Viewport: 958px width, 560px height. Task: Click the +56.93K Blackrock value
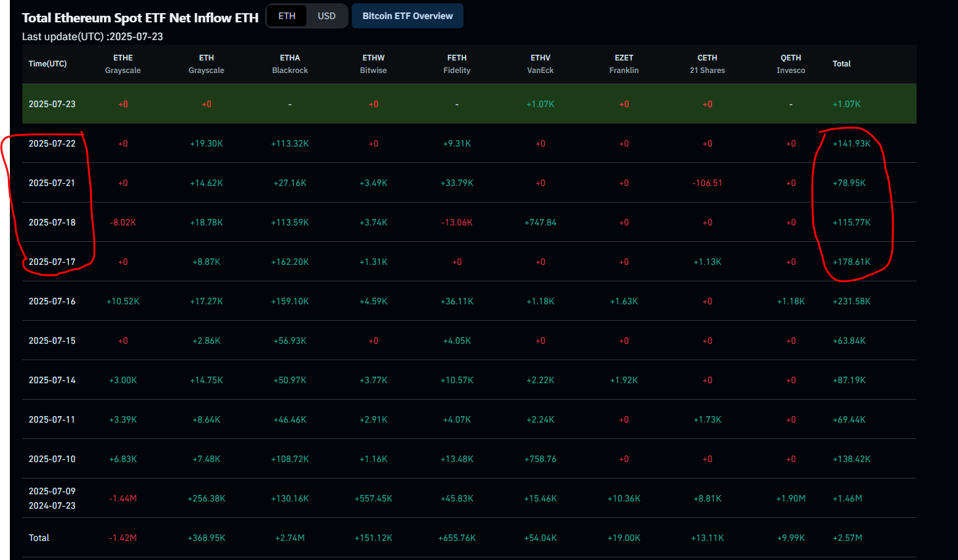[x=290, y=340]
